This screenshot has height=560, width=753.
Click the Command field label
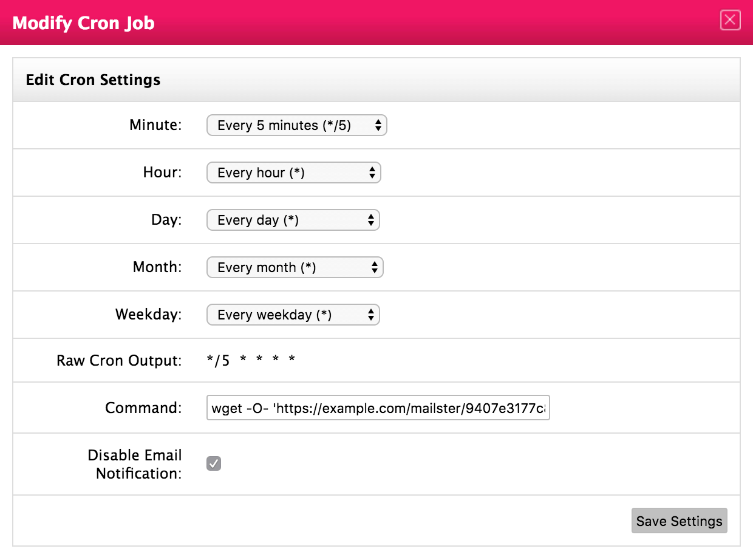pos(143,408)
